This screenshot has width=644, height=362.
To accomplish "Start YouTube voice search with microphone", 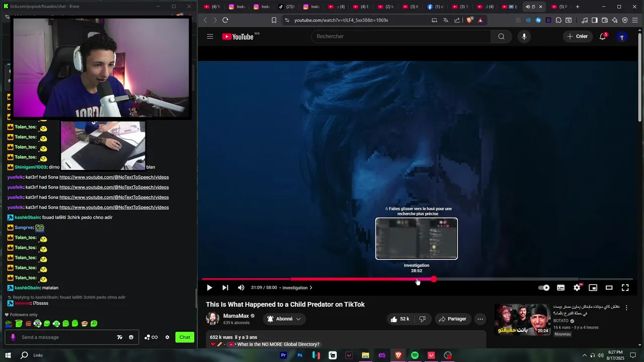I will point(524,36).
